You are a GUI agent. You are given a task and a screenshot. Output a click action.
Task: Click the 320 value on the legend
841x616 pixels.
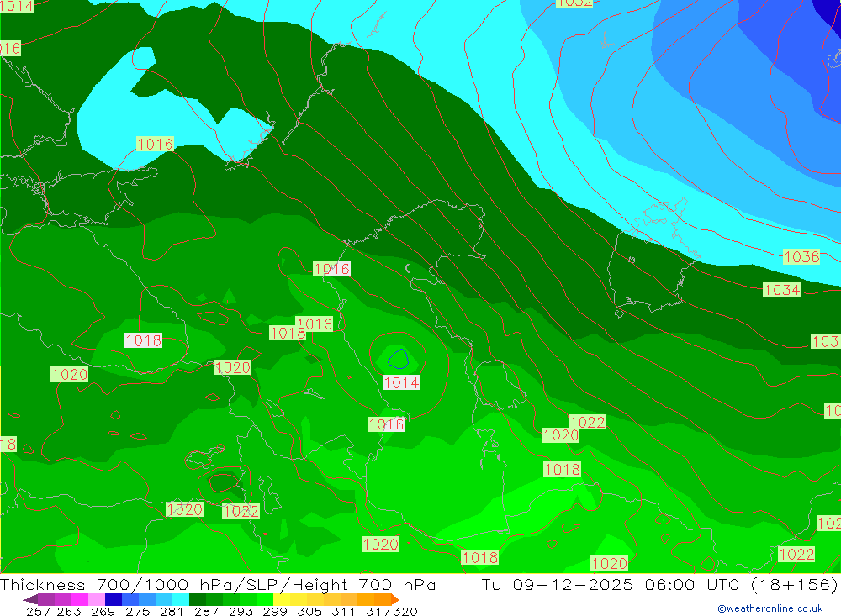(x=405, y=611)
